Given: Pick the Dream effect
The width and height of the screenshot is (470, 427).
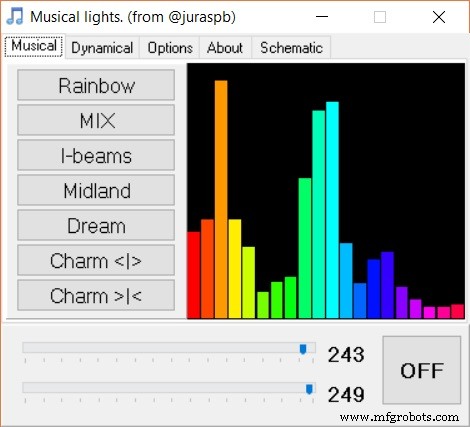Looking at the screenshot, I should [x=96, y=225].
